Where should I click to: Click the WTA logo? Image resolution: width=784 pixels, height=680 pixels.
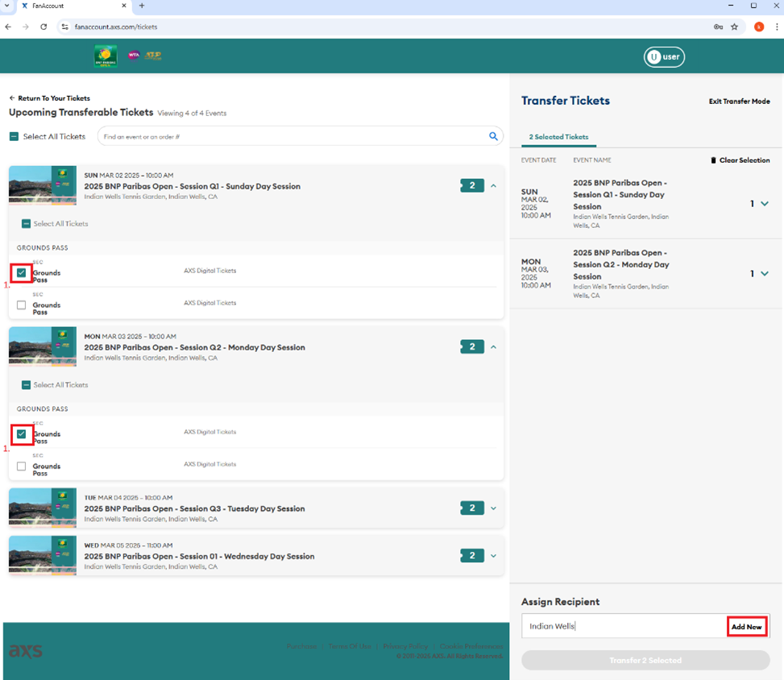coord(134,55)
